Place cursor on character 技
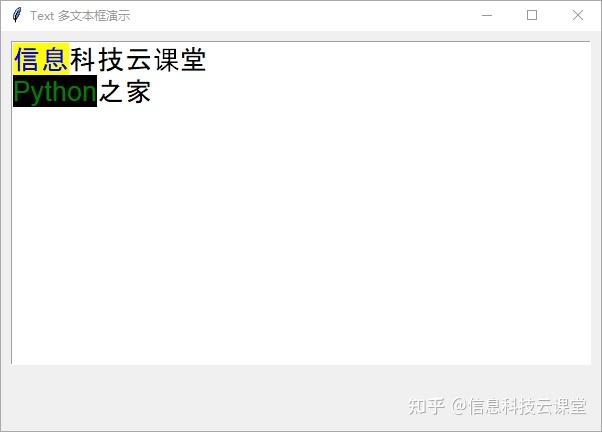The width and height of the screenshot is (602, 432). point(111,60)
